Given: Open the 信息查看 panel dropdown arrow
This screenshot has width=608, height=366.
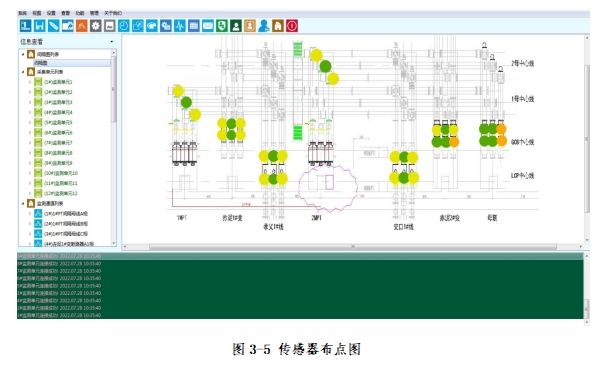Looking at the screenshot, I should coord(112,42).
